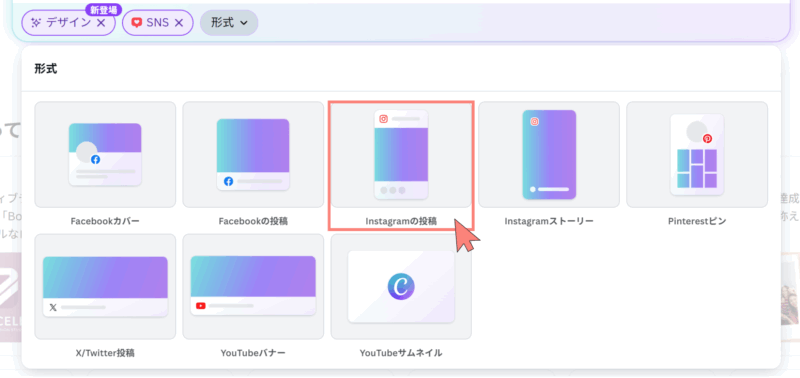Click the YouTubeサムネイル label text

click(401, 353)
